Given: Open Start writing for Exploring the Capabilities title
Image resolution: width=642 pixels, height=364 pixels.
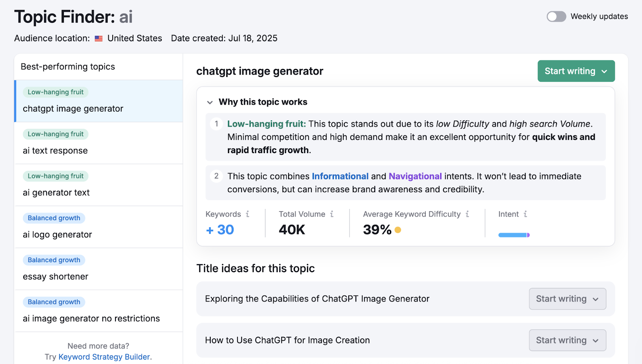Looking at the screenshot, I should [x=567, y=299].
